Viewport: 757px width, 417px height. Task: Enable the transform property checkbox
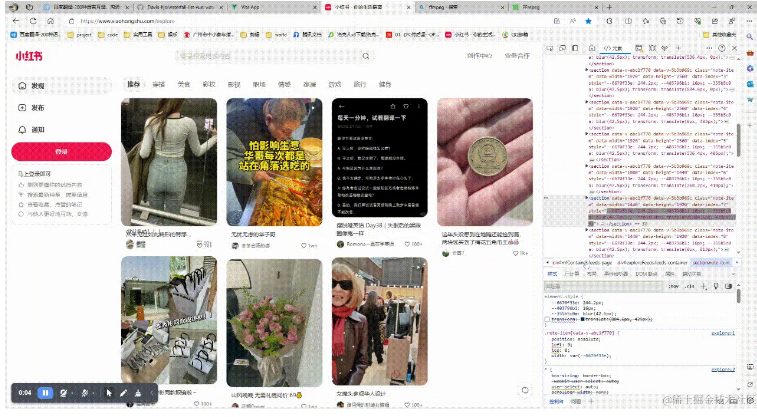[547, 320]
